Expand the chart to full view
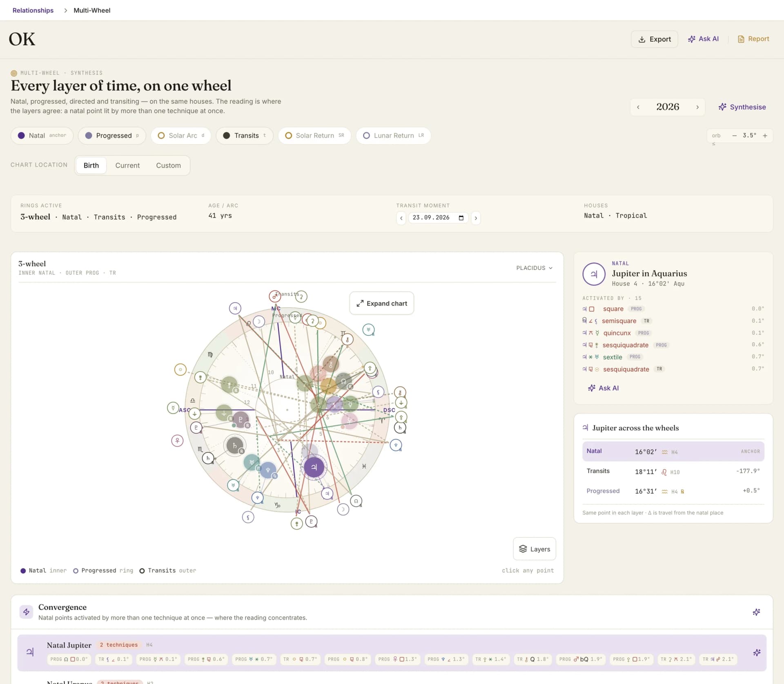 [381, 303]
